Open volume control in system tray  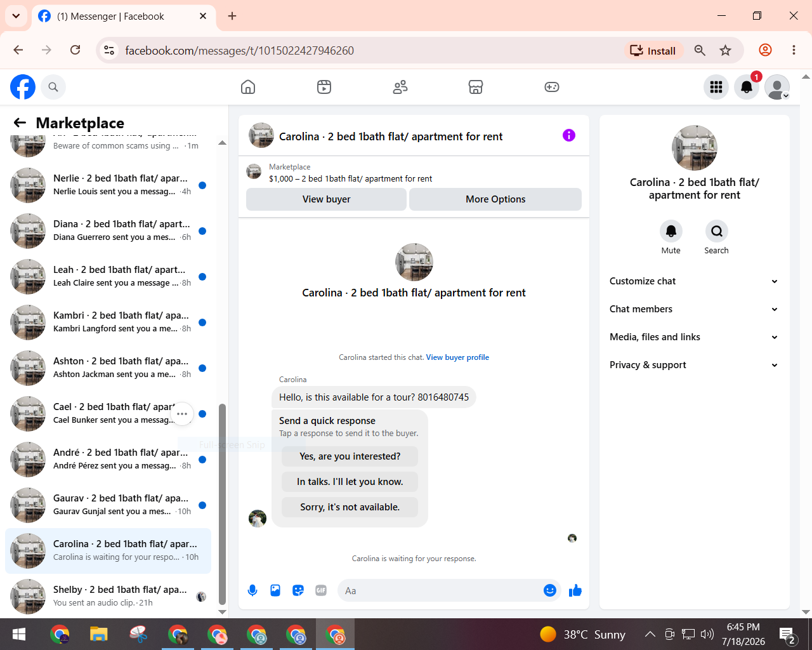click(707, 634)
